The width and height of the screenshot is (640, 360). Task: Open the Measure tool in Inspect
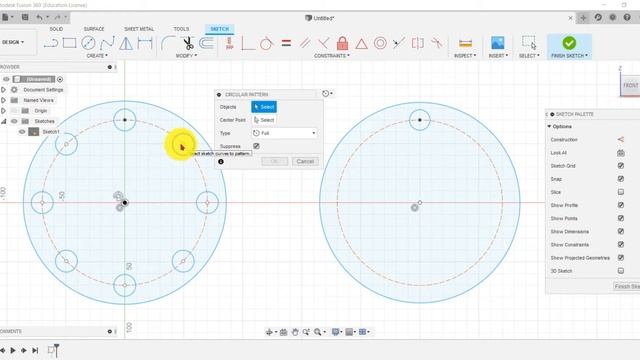coord(465,43)
